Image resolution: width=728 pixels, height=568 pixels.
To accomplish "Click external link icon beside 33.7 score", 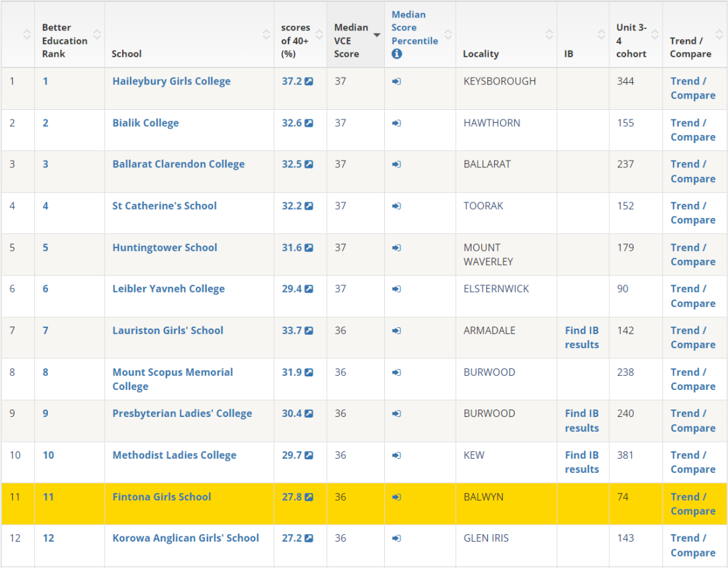I will [309, 331].
